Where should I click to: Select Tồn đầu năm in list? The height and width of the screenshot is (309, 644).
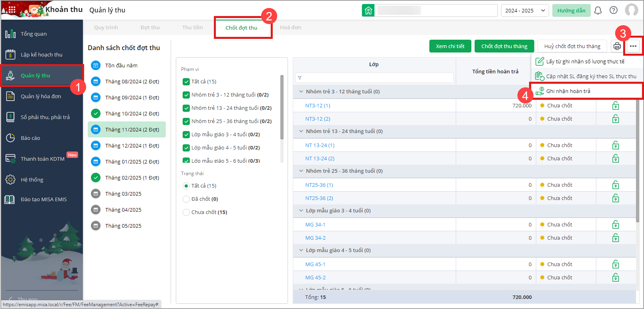click(127, 65)
